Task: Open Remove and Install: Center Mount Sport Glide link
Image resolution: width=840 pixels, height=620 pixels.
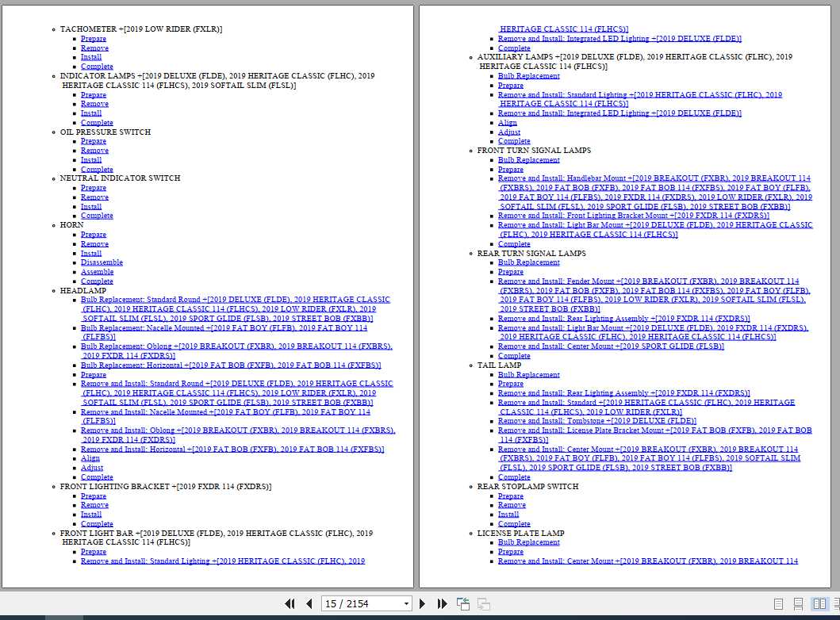Action: coord(611,346)
